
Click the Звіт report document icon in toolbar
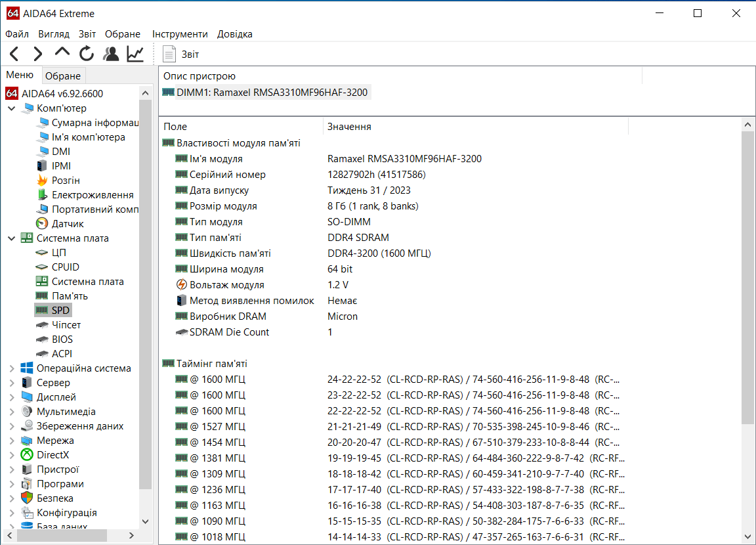tap(169, 54)
